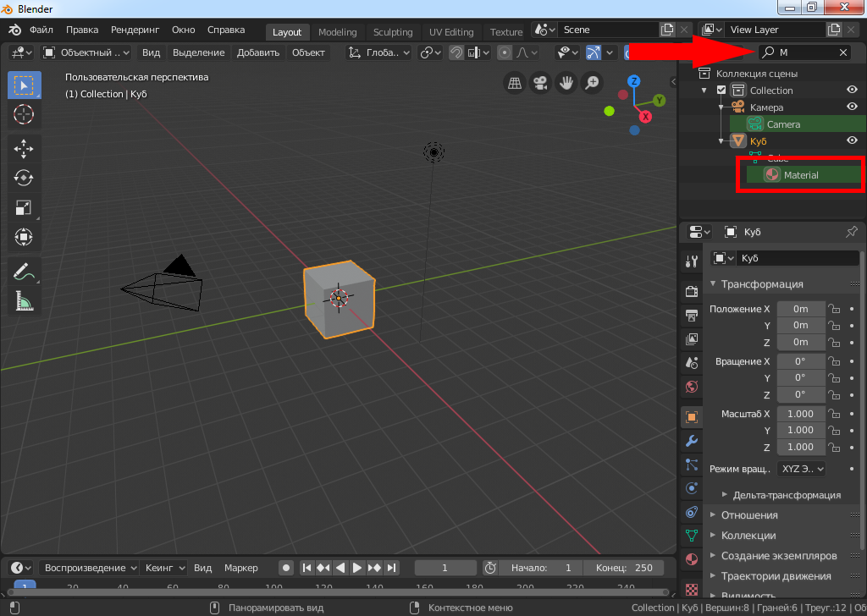Switch to the Modeling workspace tab

[x=337, y=32]
